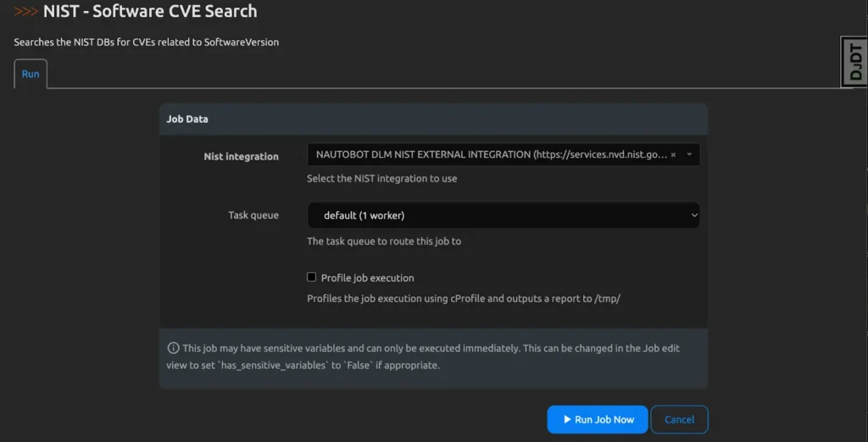The image size is (868, 442).
Task: Click the Run Job Now button
Action: pyautogui.click(x=598, y=419)
